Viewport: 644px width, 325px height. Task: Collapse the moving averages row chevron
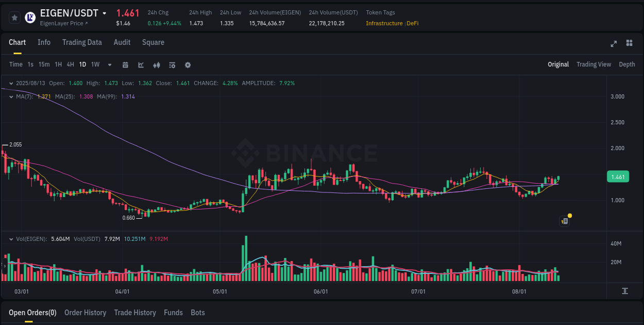click(11, 96)
